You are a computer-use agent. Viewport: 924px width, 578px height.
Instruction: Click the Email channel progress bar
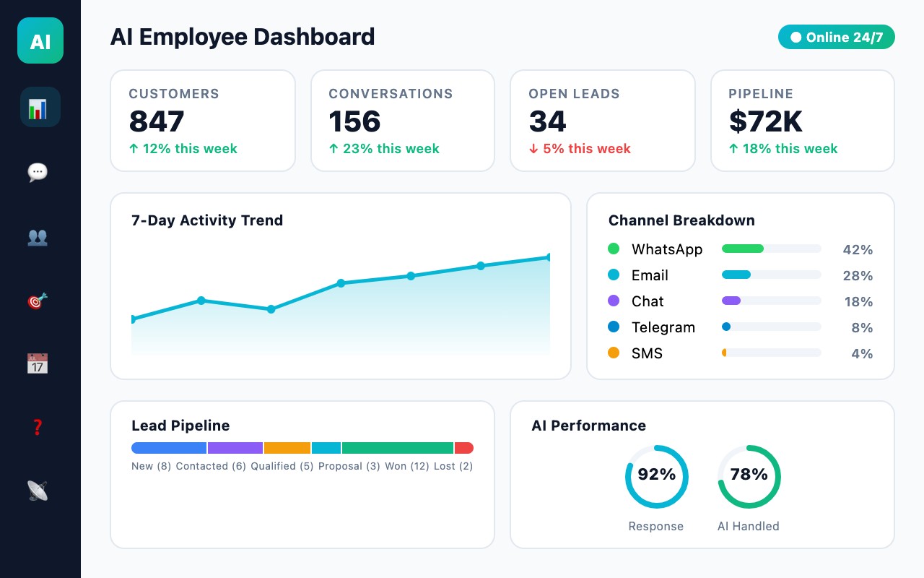[771, 275]
